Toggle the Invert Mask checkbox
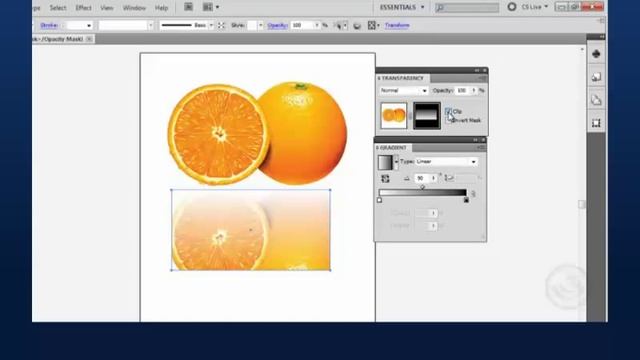This screenshot has height=360, width=640. pos(449,120)
